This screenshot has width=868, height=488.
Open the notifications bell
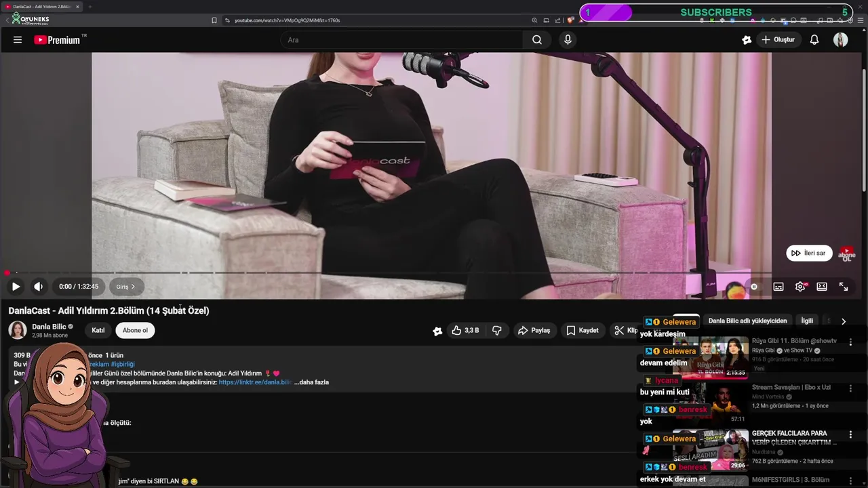pos(814,40)
